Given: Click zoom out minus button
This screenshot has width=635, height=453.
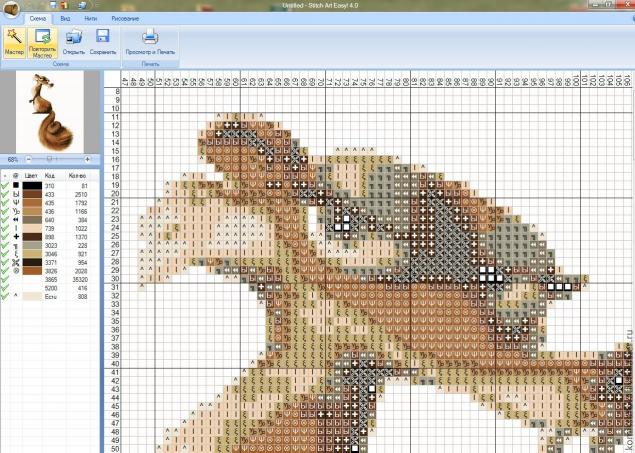Looking at the screenshot, I should [28, 160].
